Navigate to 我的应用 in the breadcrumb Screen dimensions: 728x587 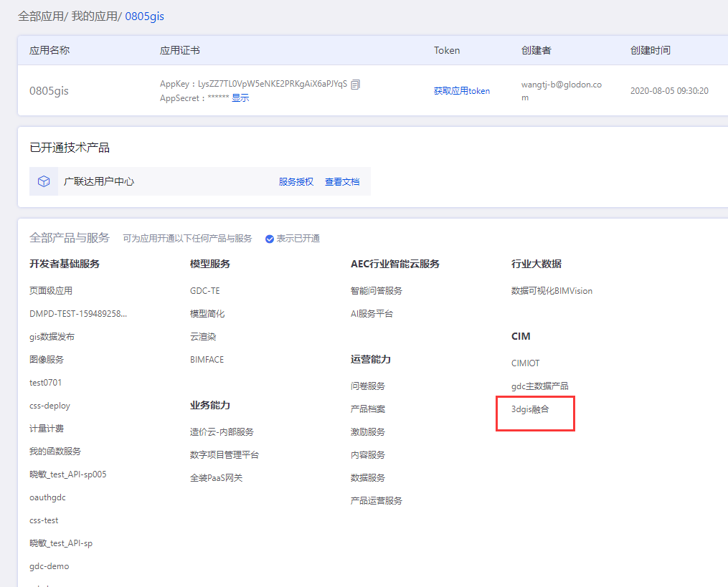coord(94,16)
